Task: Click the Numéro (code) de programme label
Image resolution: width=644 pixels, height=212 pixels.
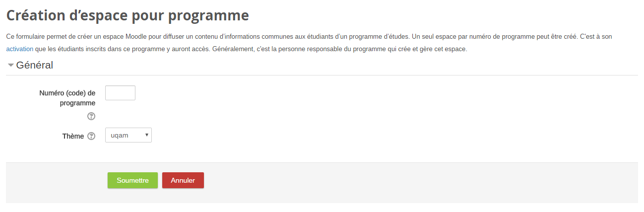Action: click(67, 98)
